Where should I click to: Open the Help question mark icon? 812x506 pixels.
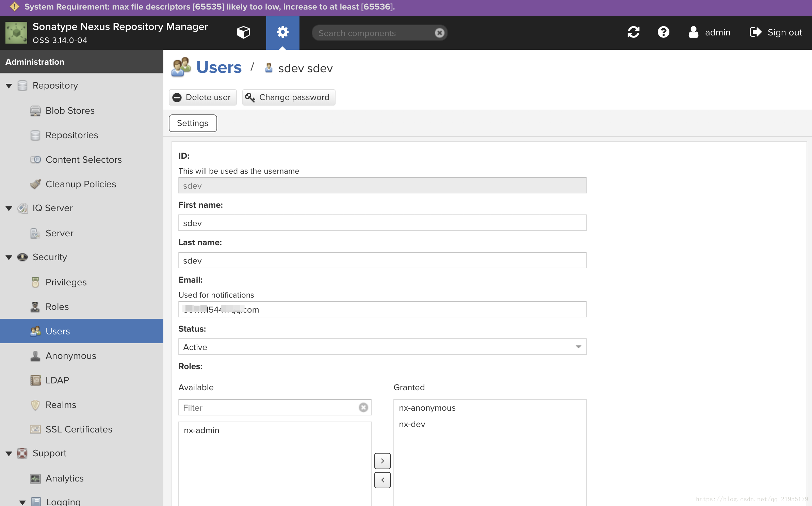point(663,32)
